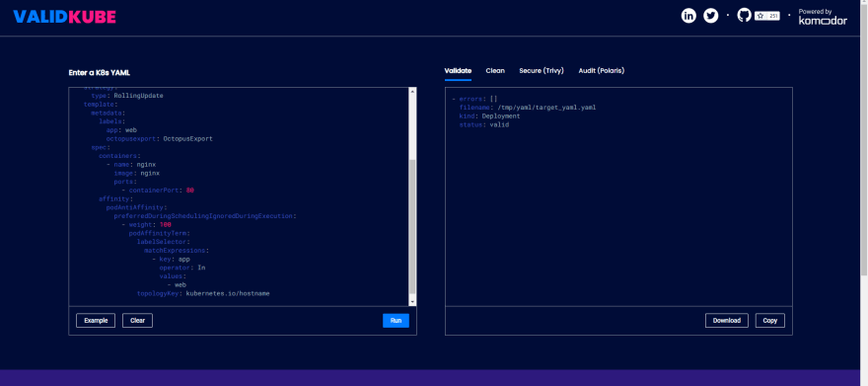Image resolution: width=868 pixels, height=386 pixels.
Task: Click the 'Enter a K8s YAML' heading
Action: click(x=99, y=72)
